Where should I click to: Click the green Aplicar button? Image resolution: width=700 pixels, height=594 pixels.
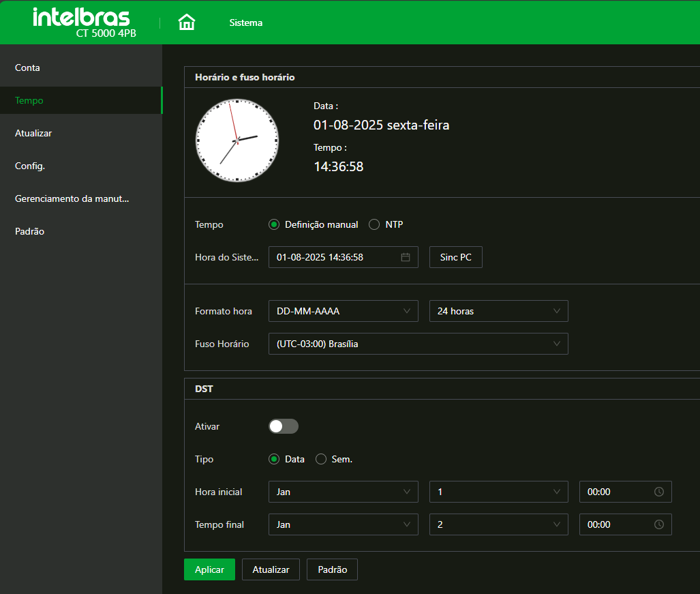click(209, 569)
